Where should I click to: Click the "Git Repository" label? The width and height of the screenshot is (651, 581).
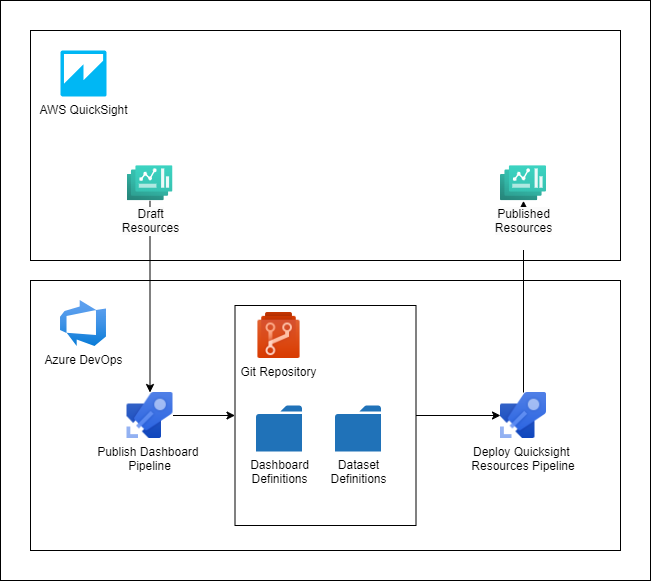278,372
